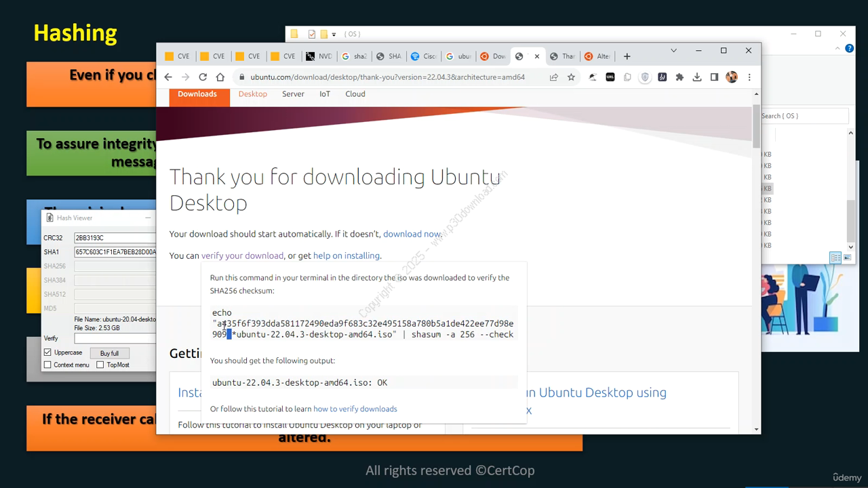Open the Cloud nav item
Viewport: 868px width, 488px height.
[355, 94]
